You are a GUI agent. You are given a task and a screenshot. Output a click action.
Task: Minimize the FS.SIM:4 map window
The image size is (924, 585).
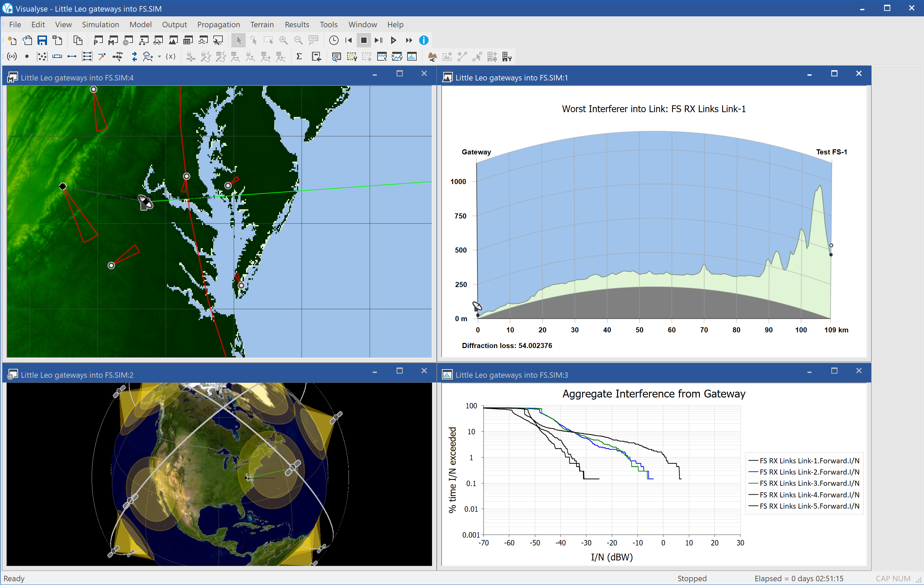[x=374, y=74]
